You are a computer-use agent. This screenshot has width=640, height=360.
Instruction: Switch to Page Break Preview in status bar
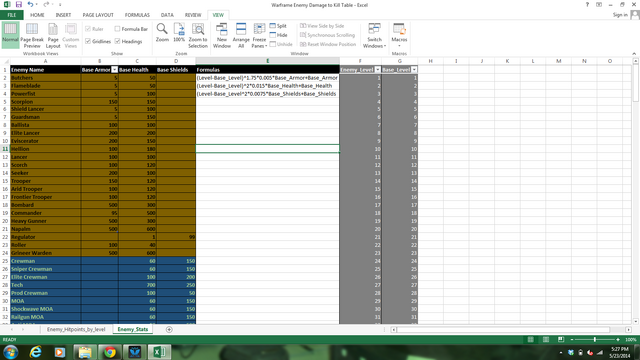click(561, 340)
